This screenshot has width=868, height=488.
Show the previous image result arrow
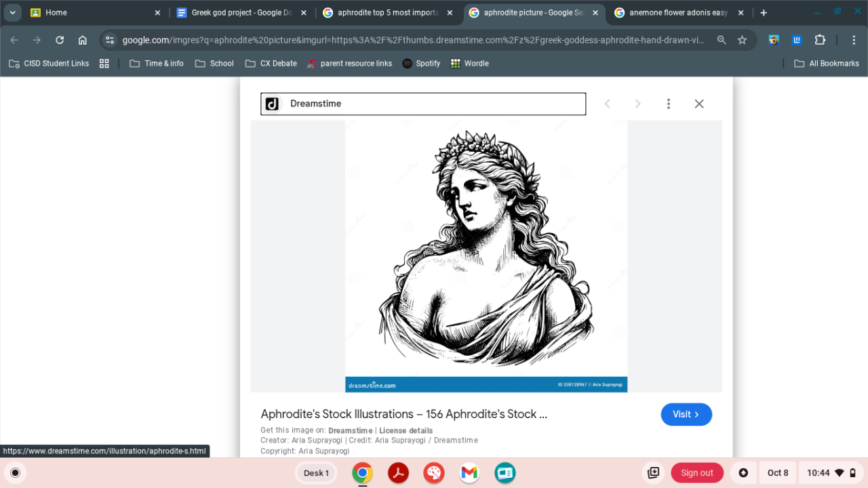coord(608,104)
